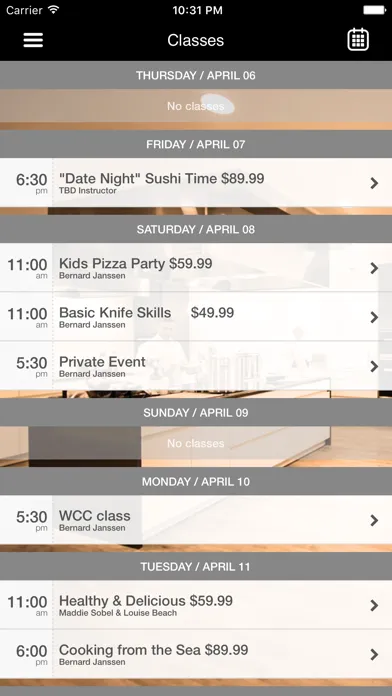
Task: Select the Kids Pizza Party $59.99 class
Action: point(196,268)
